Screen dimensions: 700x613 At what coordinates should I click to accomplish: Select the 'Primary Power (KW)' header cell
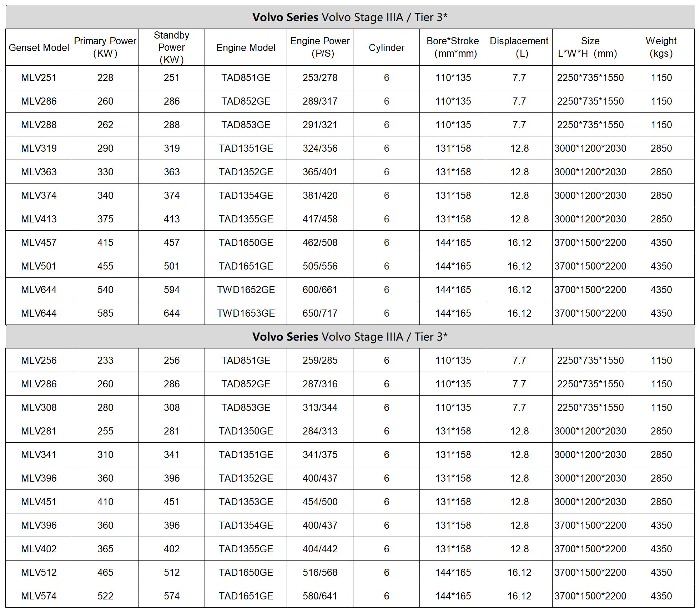[105, 47]
